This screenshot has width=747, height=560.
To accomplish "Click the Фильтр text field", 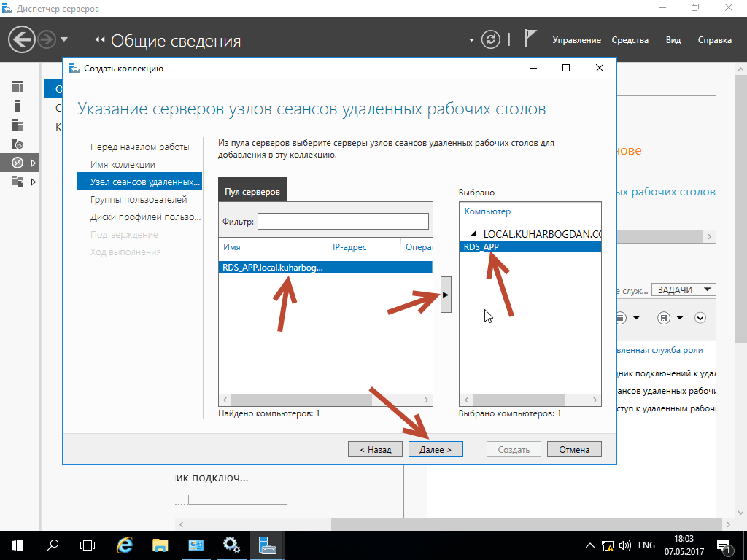I will (x=343, y=222).
